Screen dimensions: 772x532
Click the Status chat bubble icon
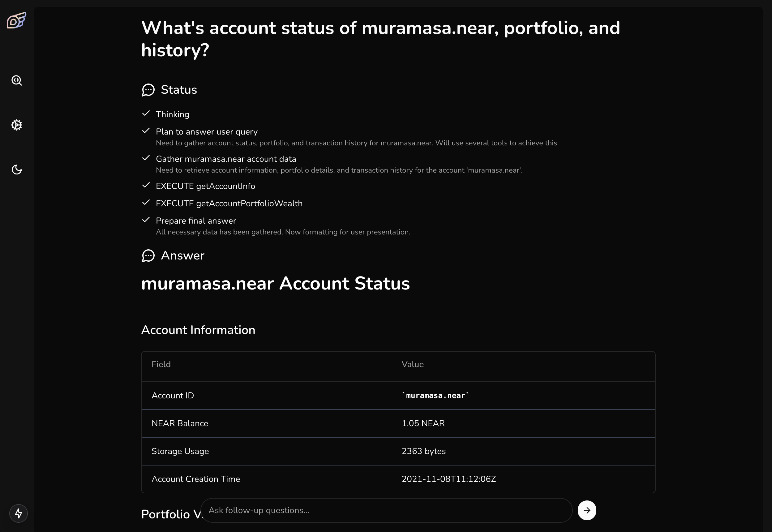148,90
